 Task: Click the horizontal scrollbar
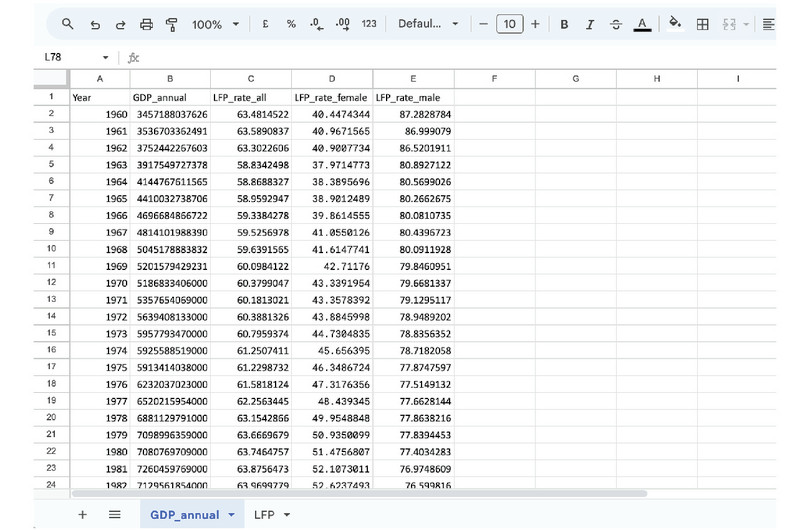click(x=360, y=494)
